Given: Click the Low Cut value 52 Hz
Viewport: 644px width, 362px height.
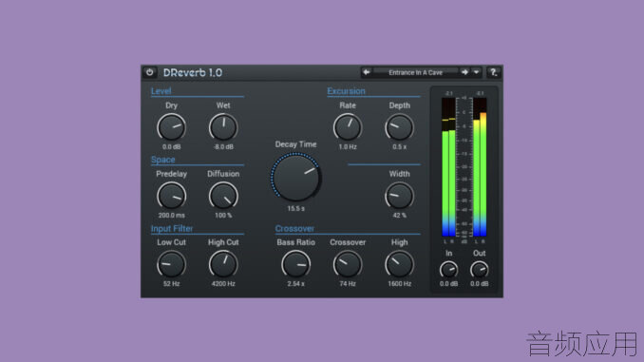Looking at the screenshot, I should (x=172, y=284).
